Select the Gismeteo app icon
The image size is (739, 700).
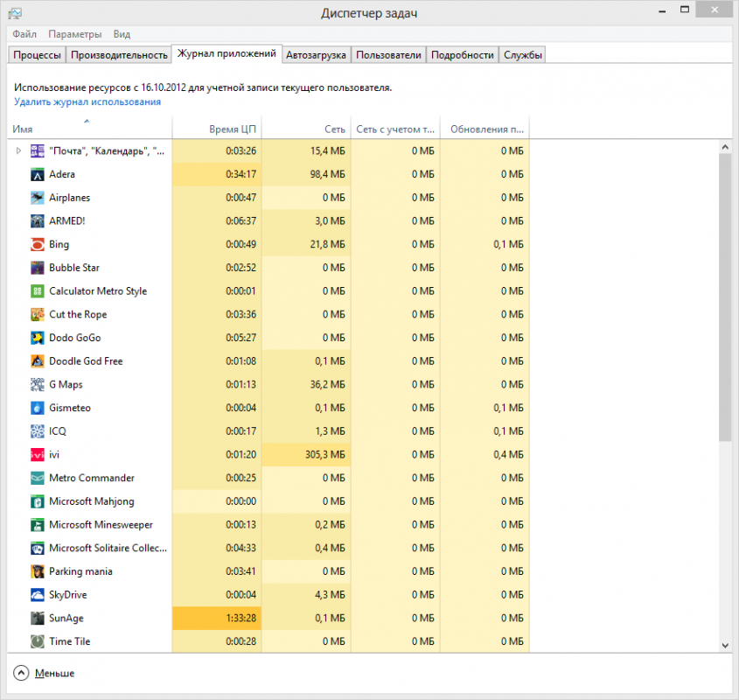click(38, 408)
